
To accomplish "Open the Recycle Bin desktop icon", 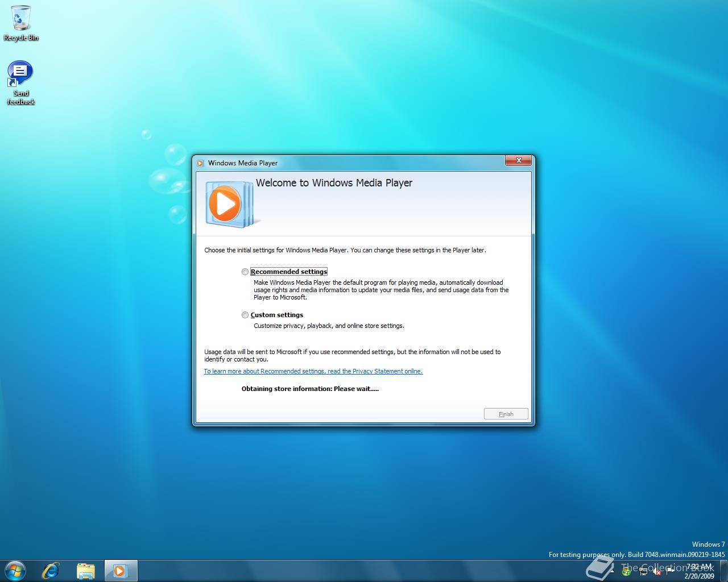I will pyautogui.click(x=21, y=23).
